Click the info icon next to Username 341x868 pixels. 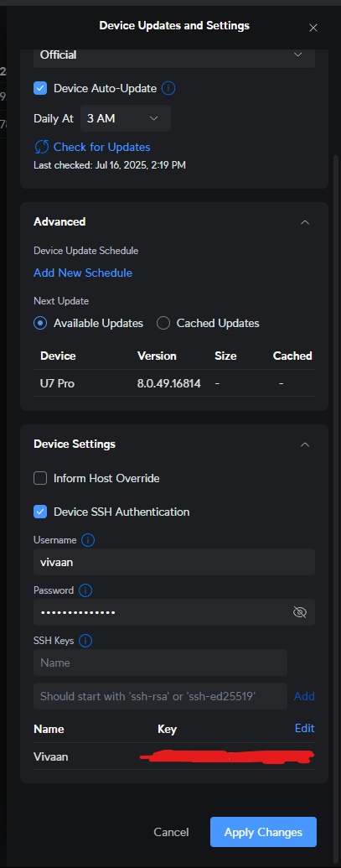[88, 540]
